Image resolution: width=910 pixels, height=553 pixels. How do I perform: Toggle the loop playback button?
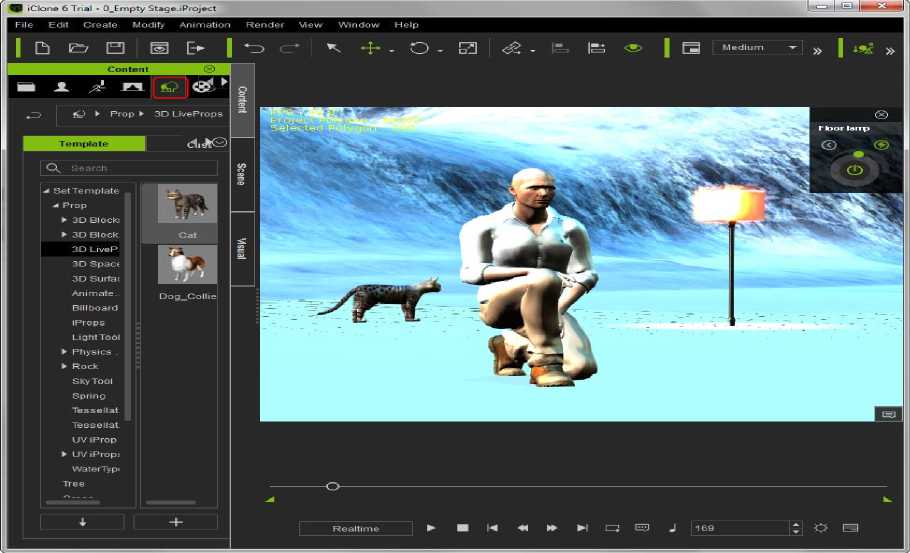click(x=612, y=528)
